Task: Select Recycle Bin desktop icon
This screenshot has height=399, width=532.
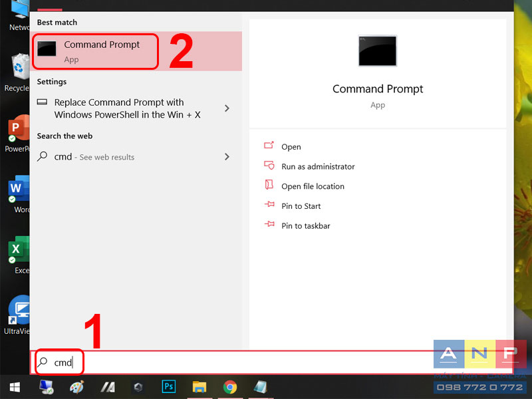Action: [x=18, y=72]
